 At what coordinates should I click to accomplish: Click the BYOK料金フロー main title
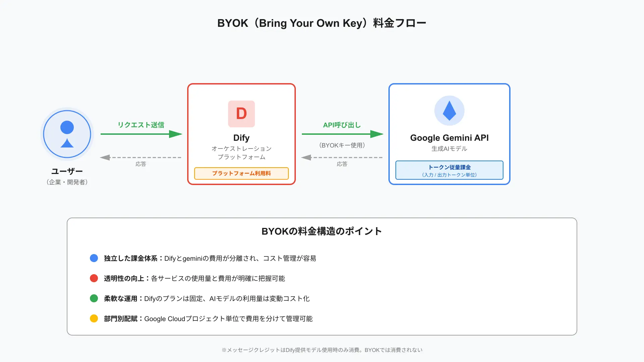[322, 23]
